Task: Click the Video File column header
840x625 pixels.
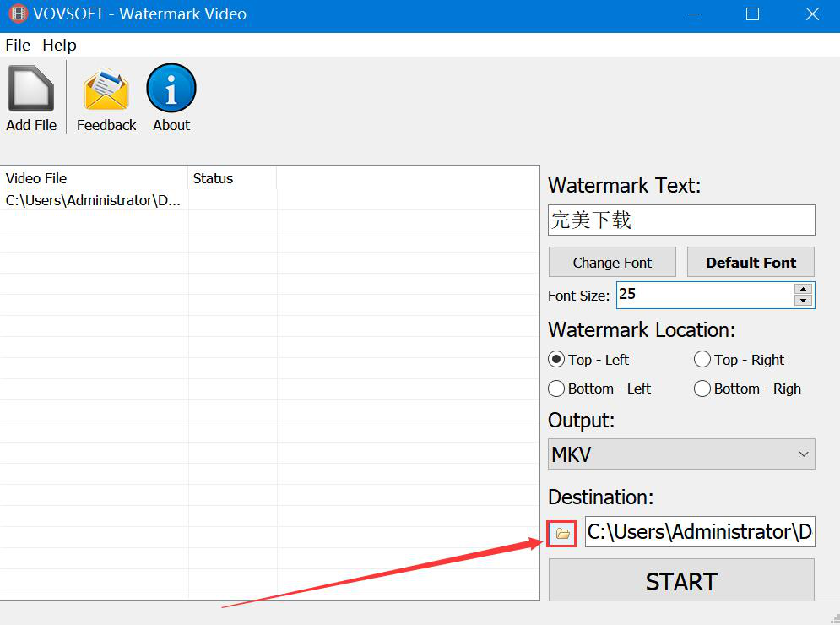Action: click(94, 178)
